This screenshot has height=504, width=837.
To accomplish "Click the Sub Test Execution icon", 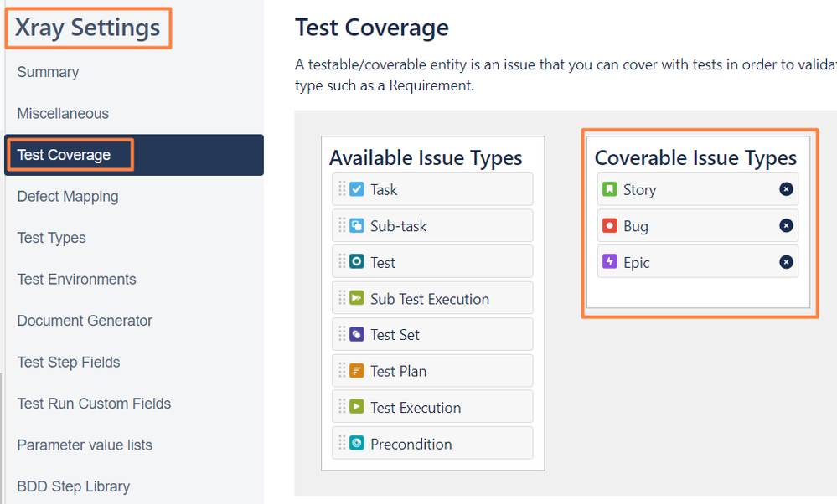I will (x=357, y=298).
